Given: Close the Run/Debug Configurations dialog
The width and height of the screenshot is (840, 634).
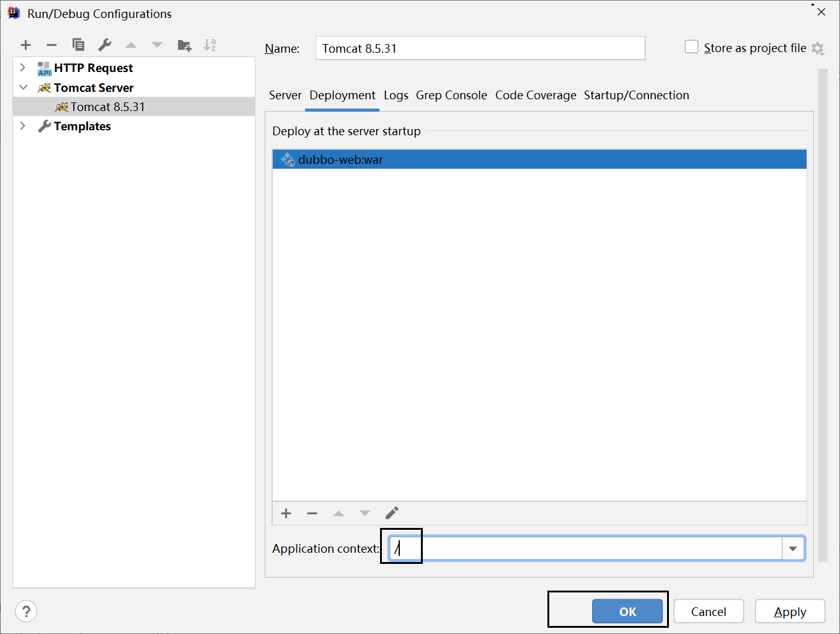Looking at the screenshot, I should [x=821, y=12].
